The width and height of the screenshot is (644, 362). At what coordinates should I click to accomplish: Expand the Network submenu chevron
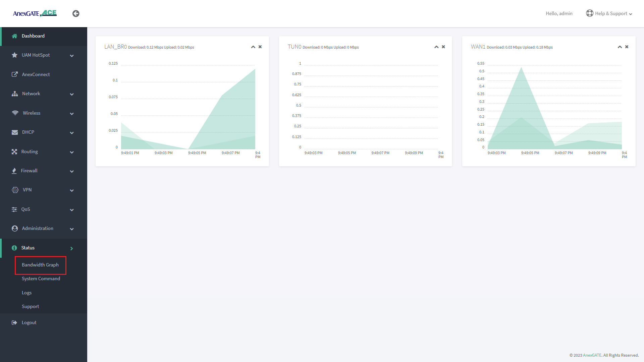pyautogui.click(x=72, y=94)
